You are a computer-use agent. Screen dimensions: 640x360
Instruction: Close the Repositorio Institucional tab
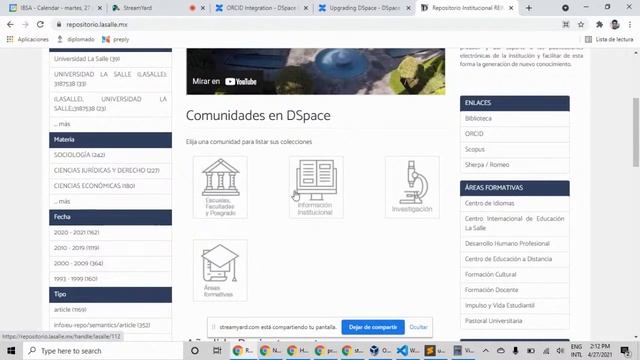(x=511, y=8)
